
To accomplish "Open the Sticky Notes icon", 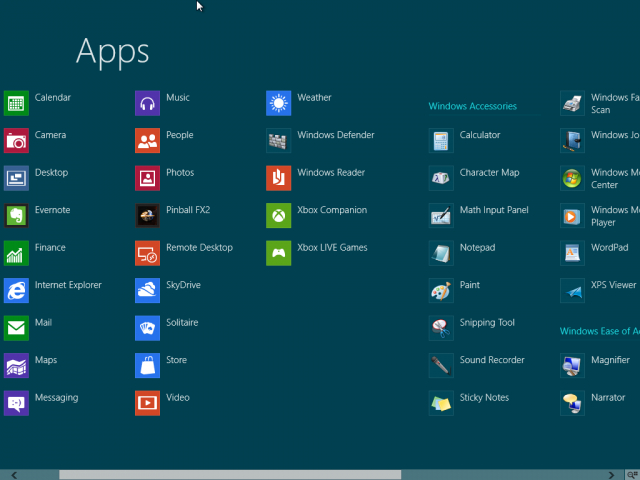I will pos(441,403).
